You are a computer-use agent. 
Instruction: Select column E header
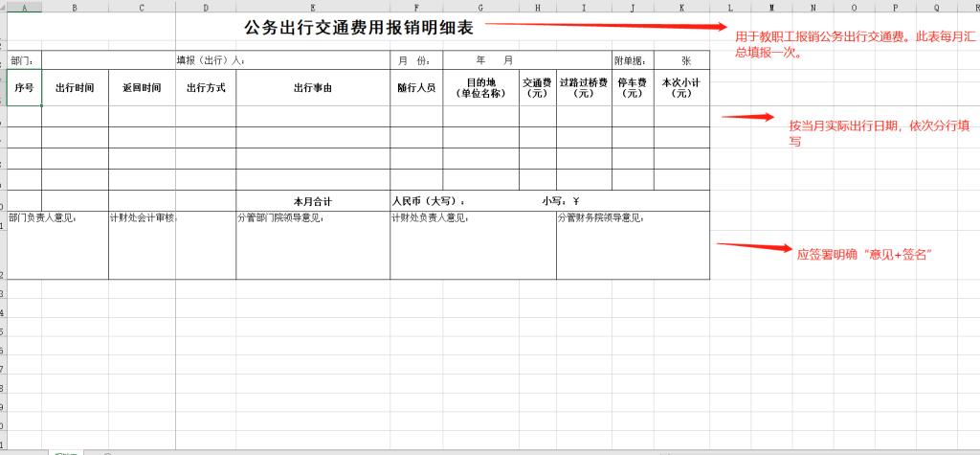coord(312,7)
